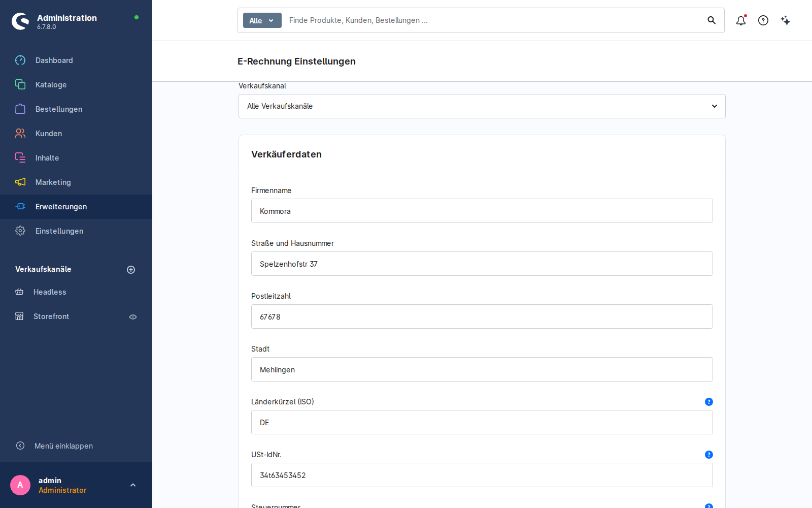Click the Verkäuferdaten card heading

(x=286, y=154)
